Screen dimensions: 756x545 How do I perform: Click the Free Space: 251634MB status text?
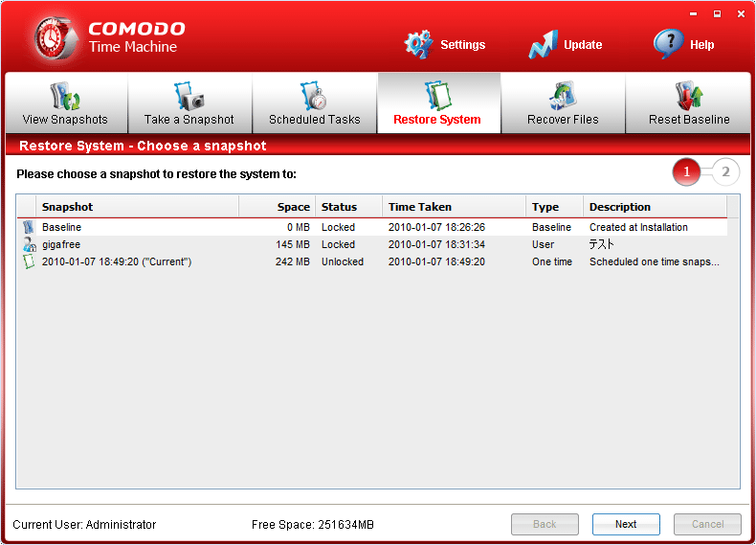click(313, 525)
